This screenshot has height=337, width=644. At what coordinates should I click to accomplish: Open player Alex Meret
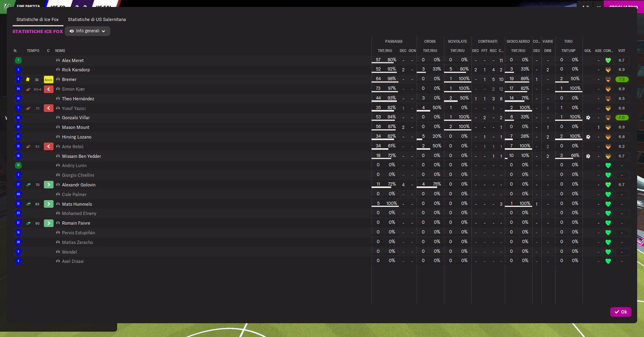(x=73, y=60)
